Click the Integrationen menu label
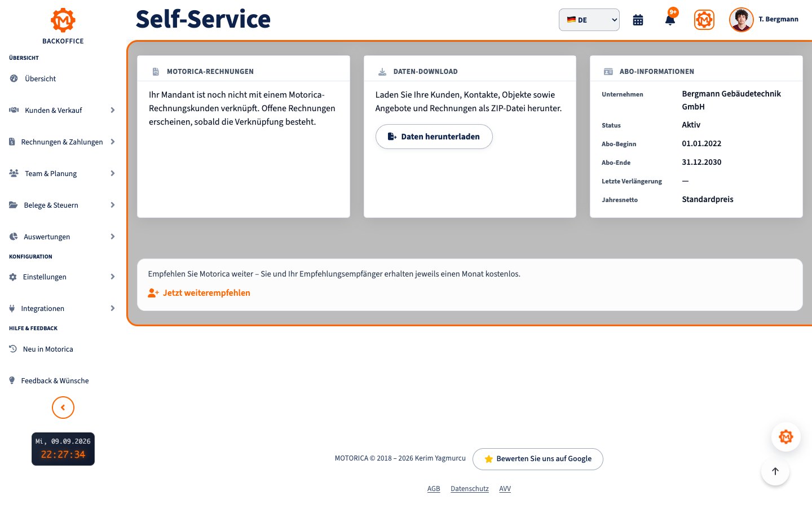812x508 pixels. 43,308
